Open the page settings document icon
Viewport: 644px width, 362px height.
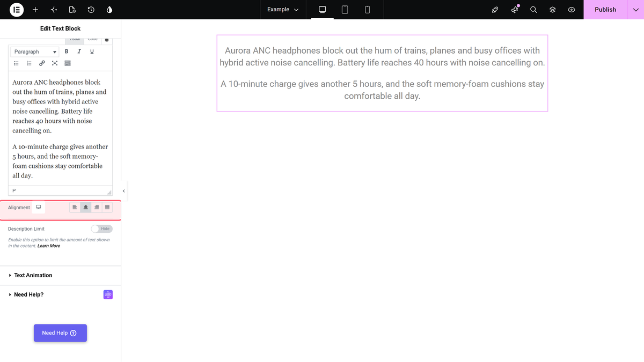tap(72, 10)
